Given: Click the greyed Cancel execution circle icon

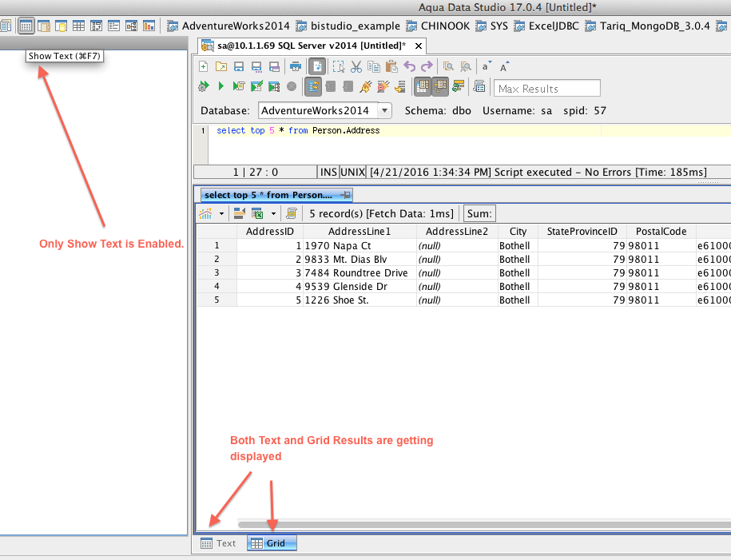Looking at the screenshot, I should pos(292,86).
